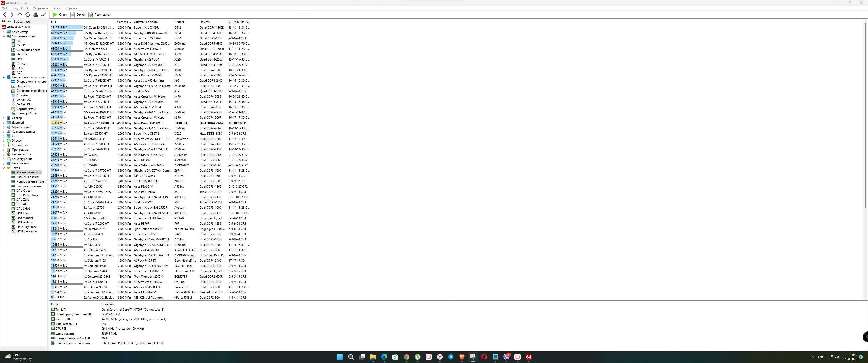This screenshot has width=868, height=363.
Task: Click the Отчёт toolbar button with page icon
Action: point(77,14)
